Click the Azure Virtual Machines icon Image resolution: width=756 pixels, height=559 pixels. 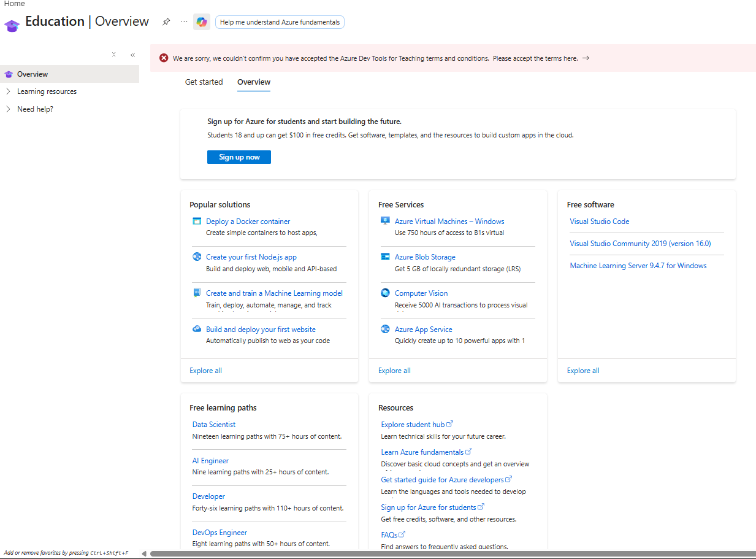tap(386, 222)
